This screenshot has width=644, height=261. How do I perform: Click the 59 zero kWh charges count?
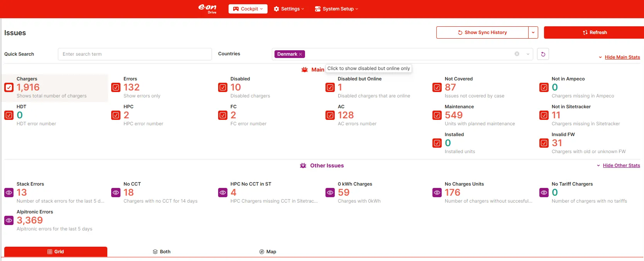344,193
